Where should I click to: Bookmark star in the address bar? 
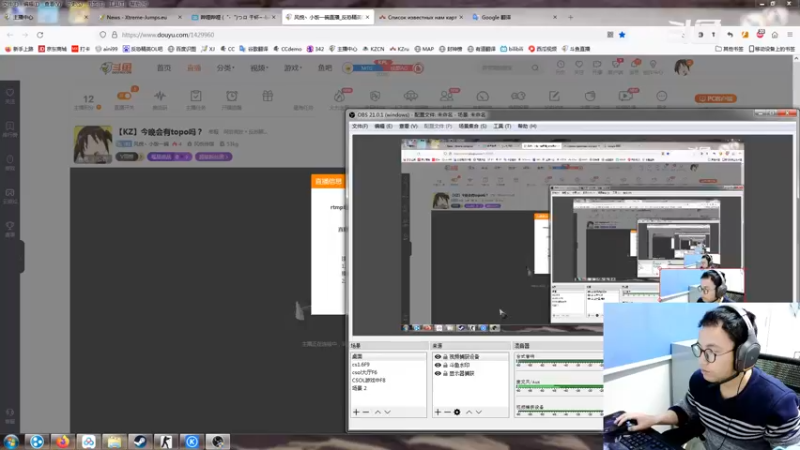[x=622, y=35]
